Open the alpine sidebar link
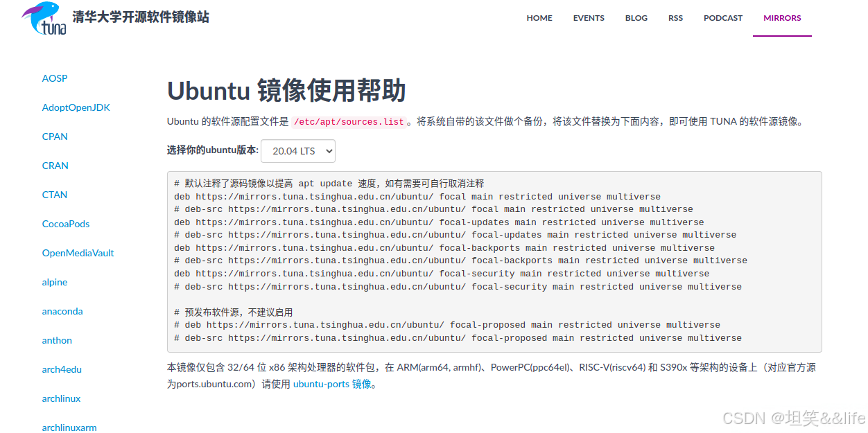This screenshot has height=433, width=868. tap(55, 282)
